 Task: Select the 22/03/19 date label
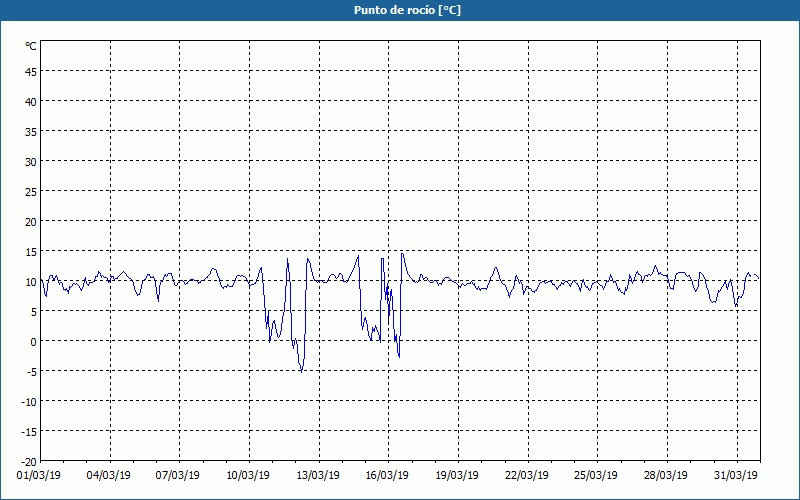(527, 475)
